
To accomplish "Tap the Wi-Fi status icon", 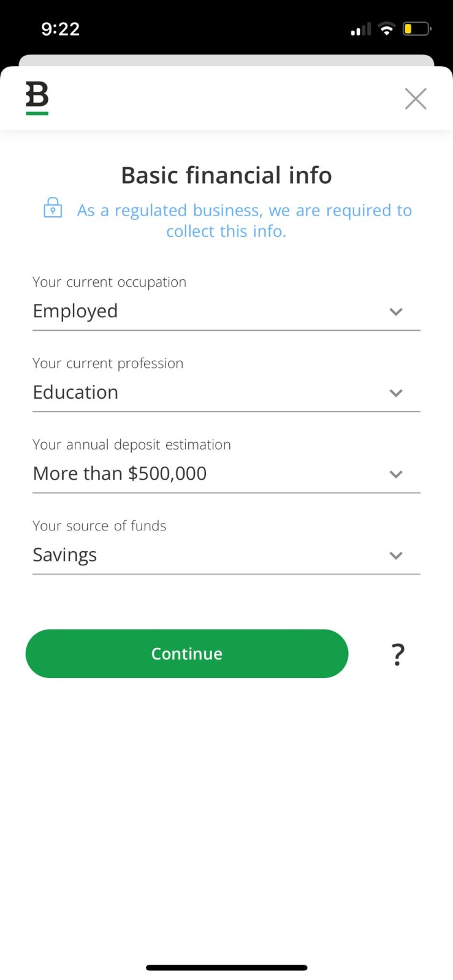I will tap(386, 29).
